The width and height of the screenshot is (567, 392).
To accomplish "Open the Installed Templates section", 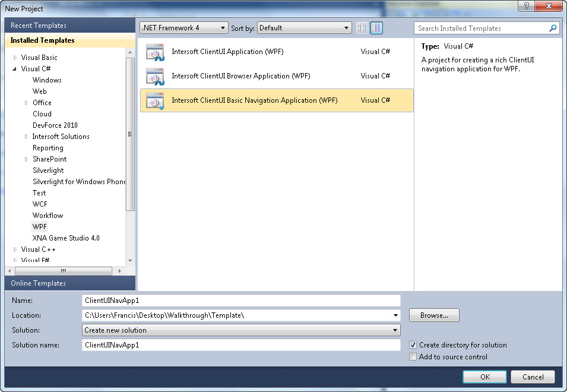I will [x=70, y=40].
